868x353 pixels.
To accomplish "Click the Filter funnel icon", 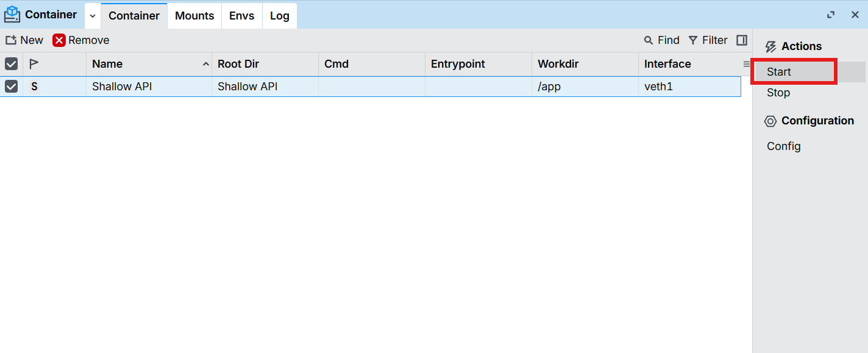I will pos(693,40).
